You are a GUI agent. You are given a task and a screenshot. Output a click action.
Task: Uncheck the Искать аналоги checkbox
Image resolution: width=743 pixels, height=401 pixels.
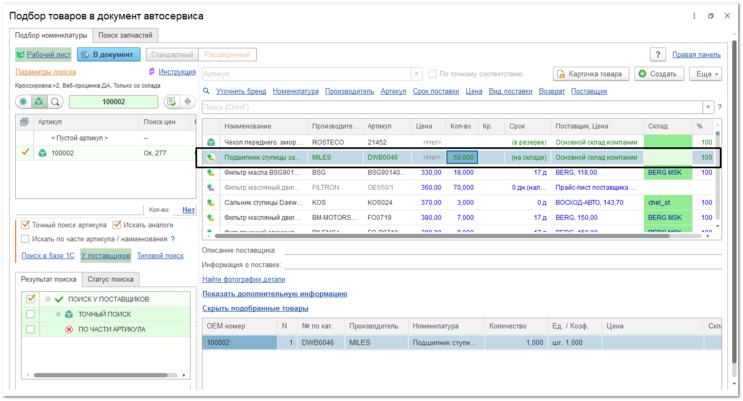pos(117,225)
